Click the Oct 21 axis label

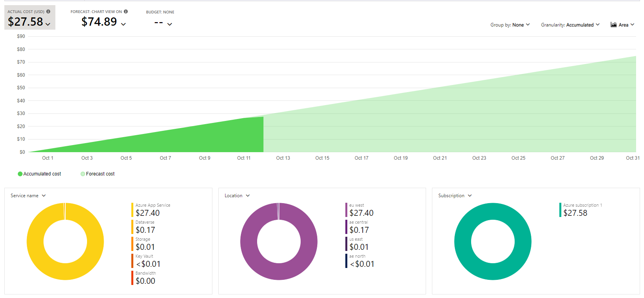click(x=440, y=158)
